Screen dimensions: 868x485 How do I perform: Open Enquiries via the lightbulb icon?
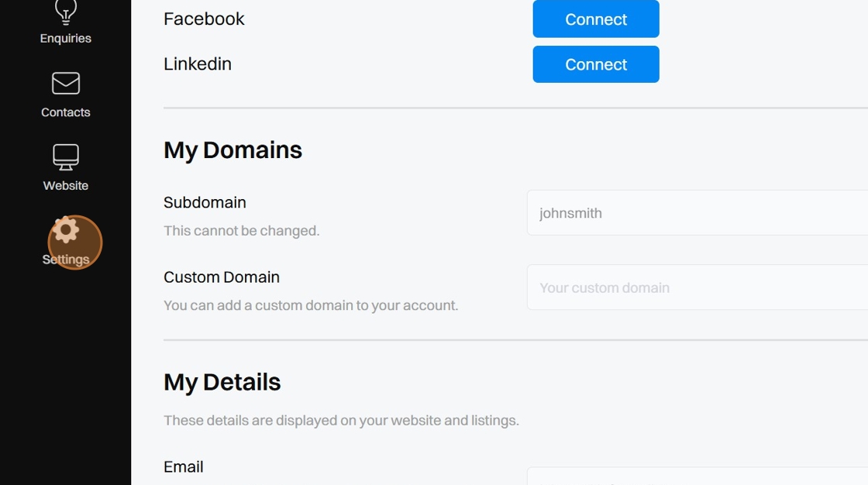click(x=66, y=12)
